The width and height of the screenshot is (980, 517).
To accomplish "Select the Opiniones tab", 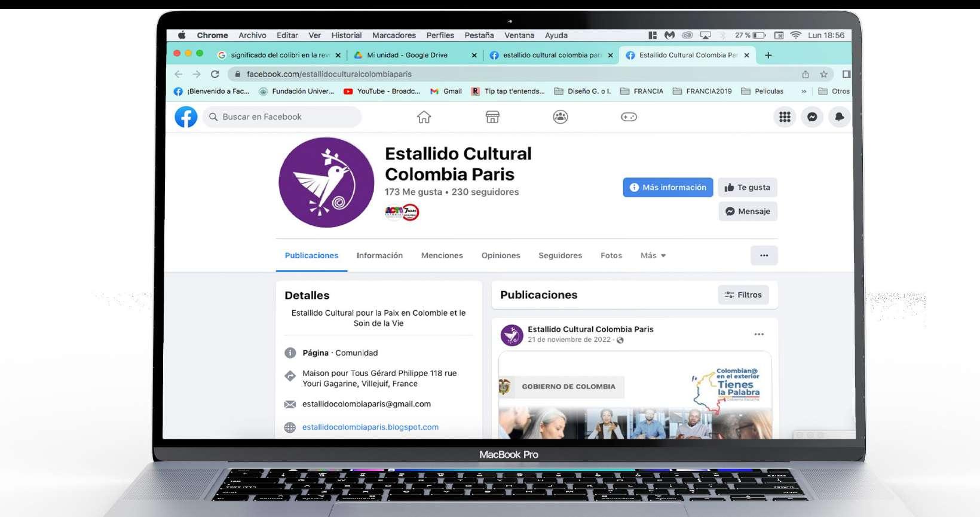I will 501,255.
